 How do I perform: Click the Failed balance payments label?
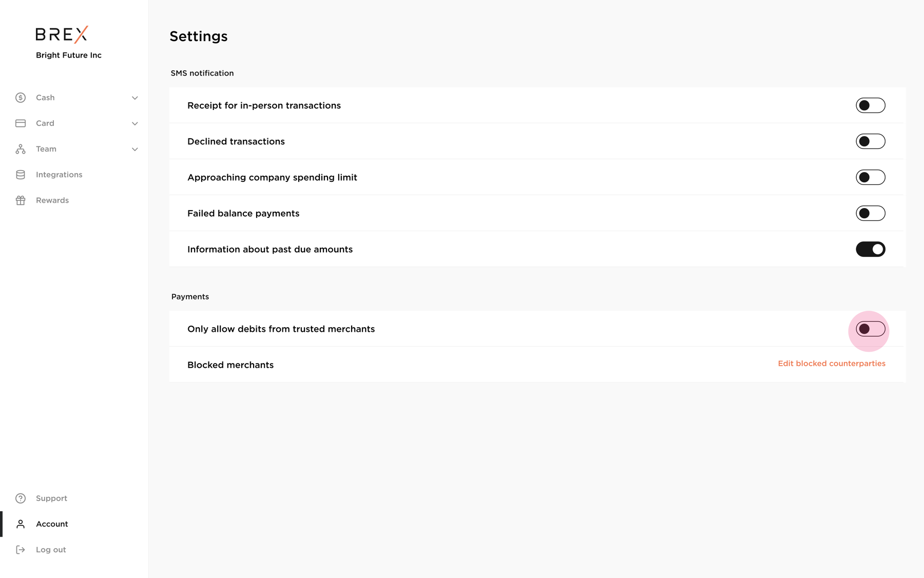pyautogui.click(x=243, y=213)
